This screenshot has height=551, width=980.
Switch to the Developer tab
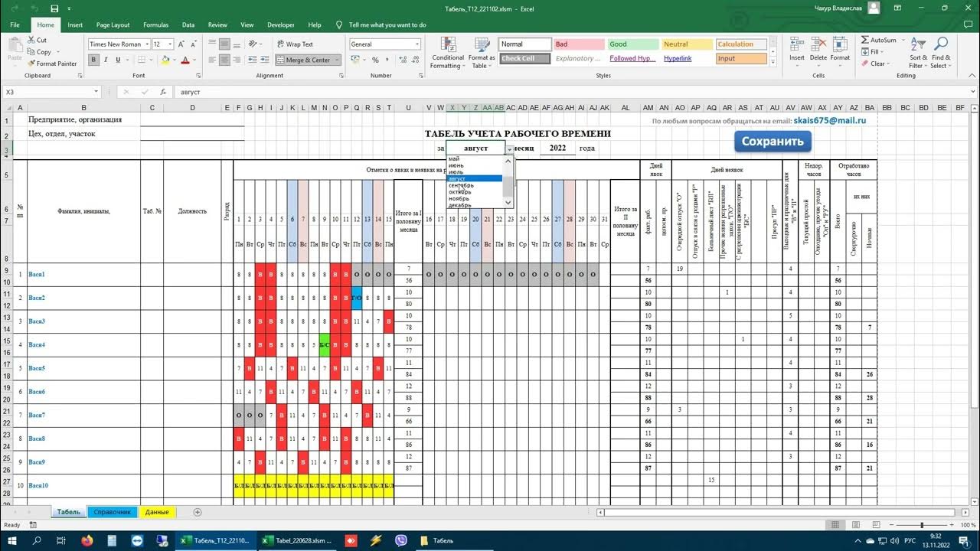click(280, 24)
